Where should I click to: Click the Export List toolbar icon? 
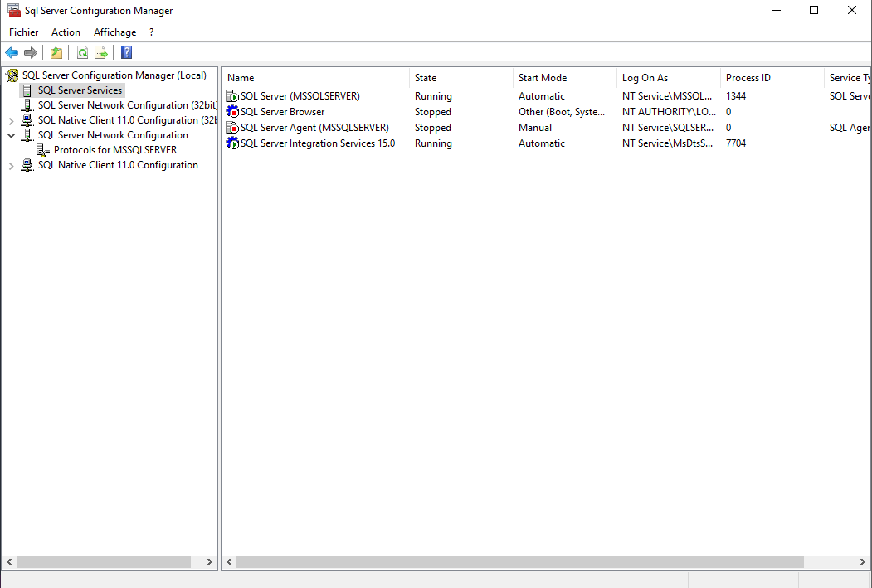click(101, 53)
